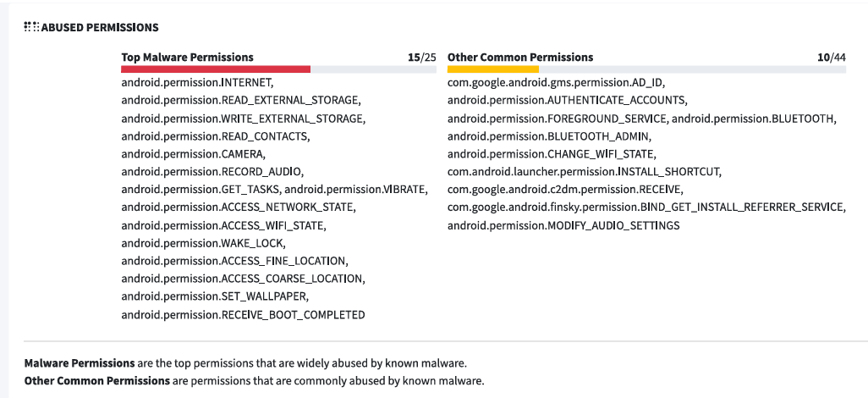This screenshot has width=868, height=398.
Task: Select the SET_WALLPAPER permission entry
Action: pos(215,297)
